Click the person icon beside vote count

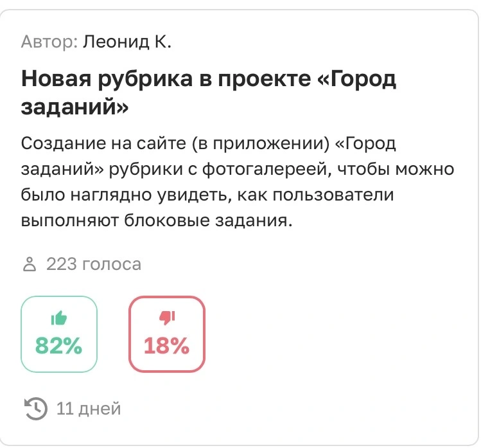coord(30,264)
